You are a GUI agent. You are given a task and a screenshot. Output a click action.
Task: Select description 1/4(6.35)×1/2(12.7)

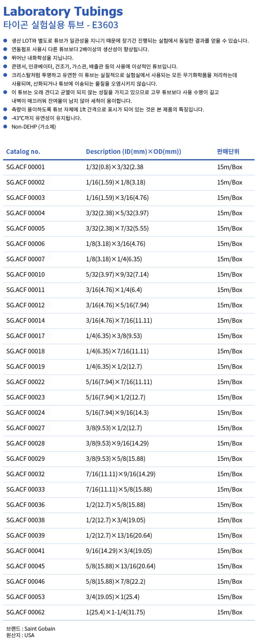click(114, 366)
